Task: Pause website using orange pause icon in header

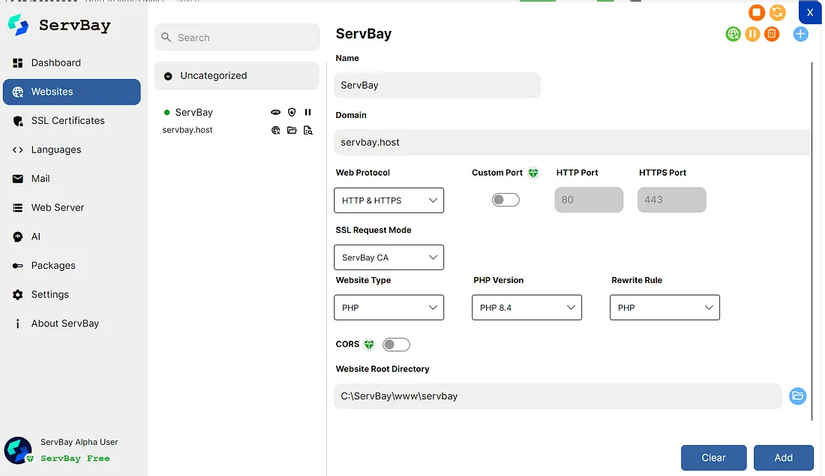Action: 752,34
